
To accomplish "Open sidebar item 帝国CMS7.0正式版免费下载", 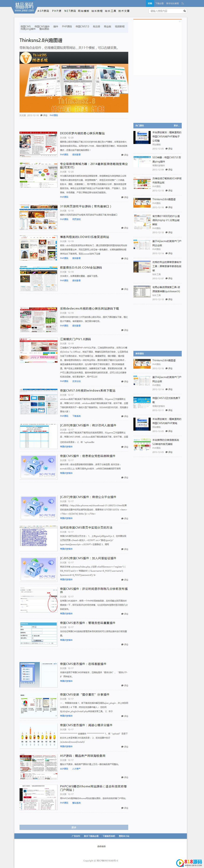I will coord(167,400).
